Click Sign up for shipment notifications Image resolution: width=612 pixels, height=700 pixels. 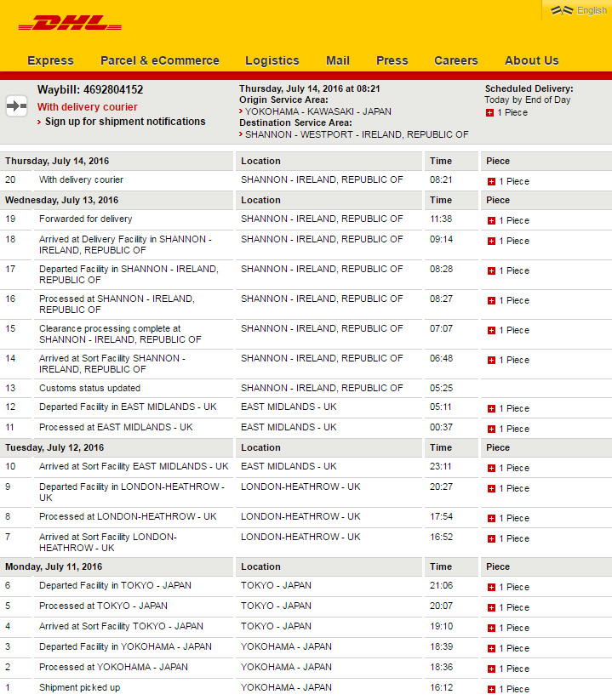(125, 122)
